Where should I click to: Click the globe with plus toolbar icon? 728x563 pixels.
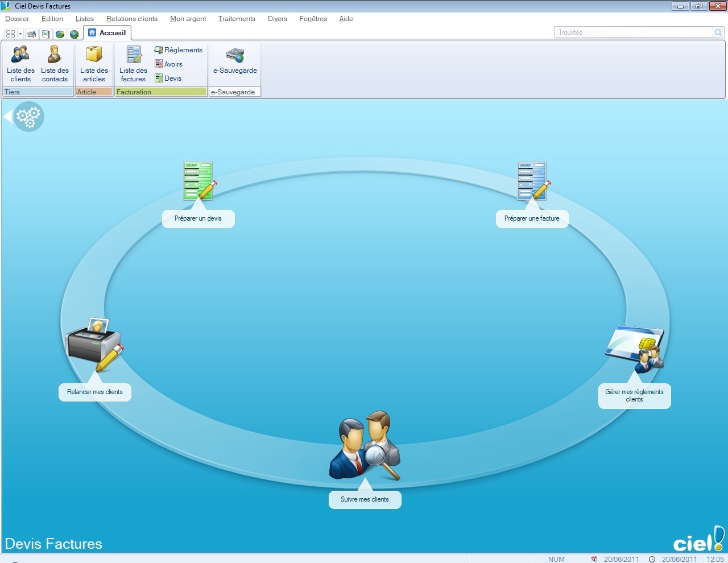click(74, 34)
